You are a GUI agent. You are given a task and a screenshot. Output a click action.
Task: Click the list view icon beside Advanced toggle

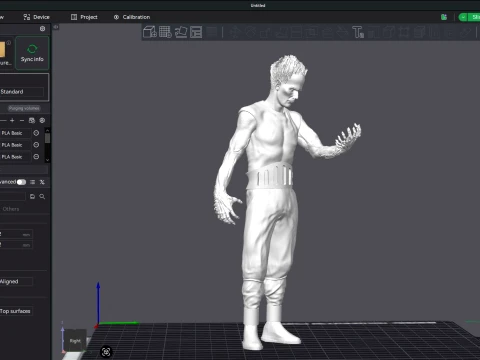pyautogui.click(x=32, y=182)
